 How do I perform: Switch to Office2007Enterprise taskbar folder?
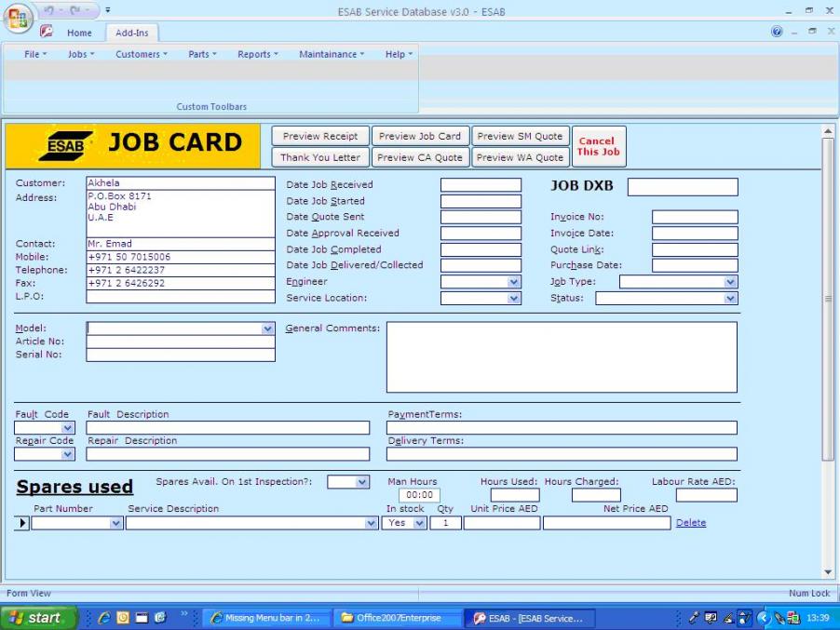coord(398,618)
